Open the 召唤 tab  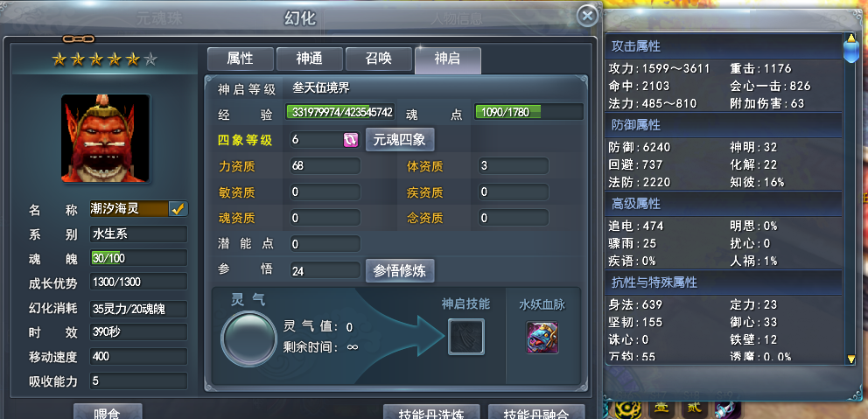pyautogui.click(x=379, y=59)
